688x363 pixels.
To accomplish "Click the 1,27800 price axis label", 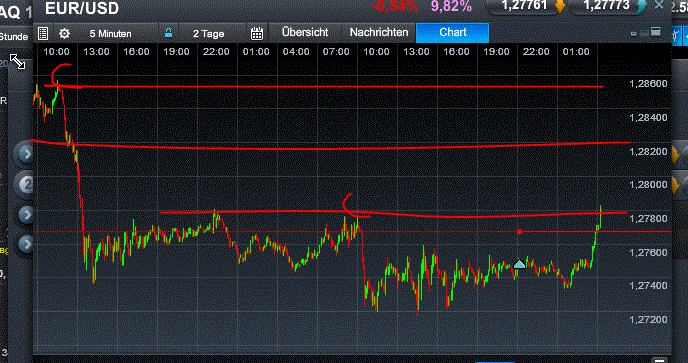I will pyautogui.click(x=648, y=219).
